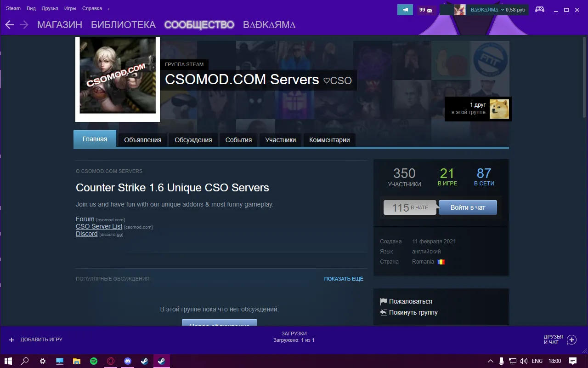Switch to the Обсуждения tab
The image size is (588, 368).
[x=193, y=140]
